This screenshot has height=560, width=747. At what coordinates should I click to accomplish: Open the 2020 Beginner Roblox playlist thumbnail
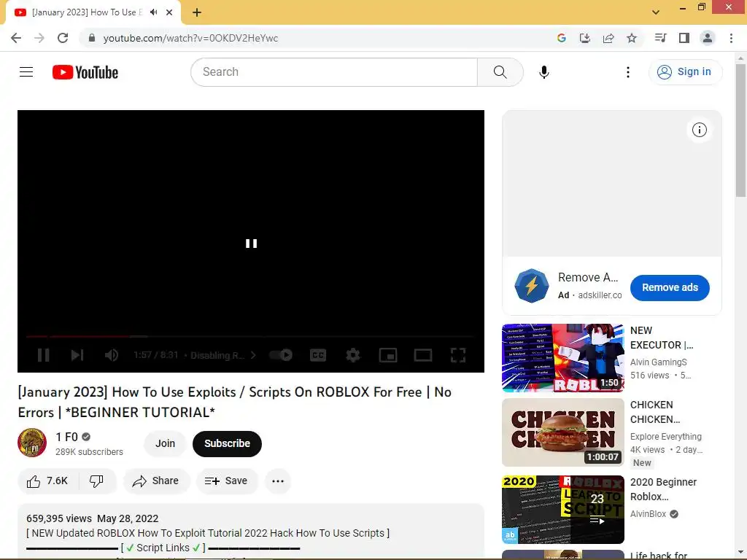tap(562, 510)
